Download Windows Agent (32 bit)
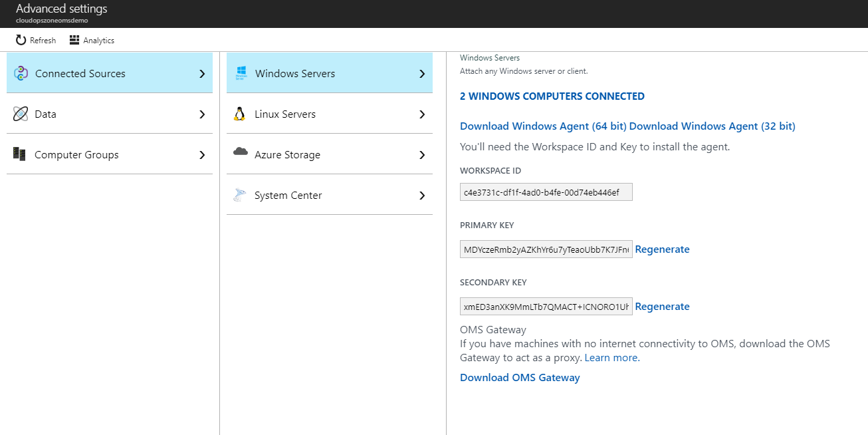 pos(712,126)
